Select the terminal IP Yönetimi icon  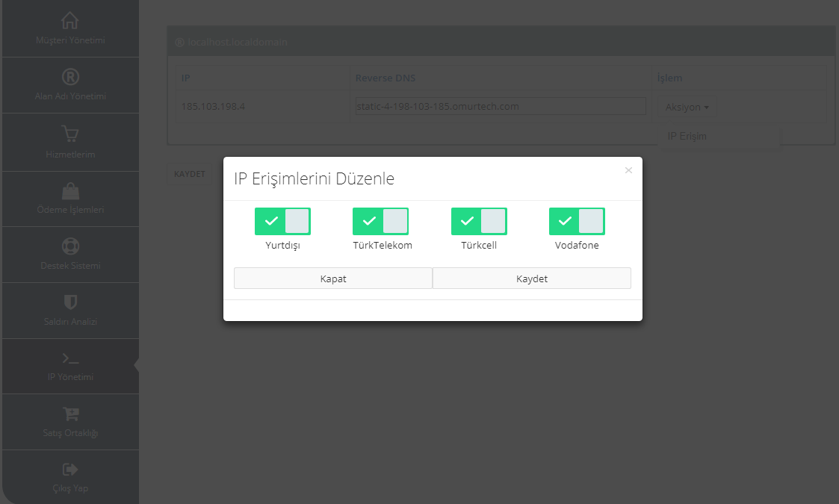coord(70,358)
